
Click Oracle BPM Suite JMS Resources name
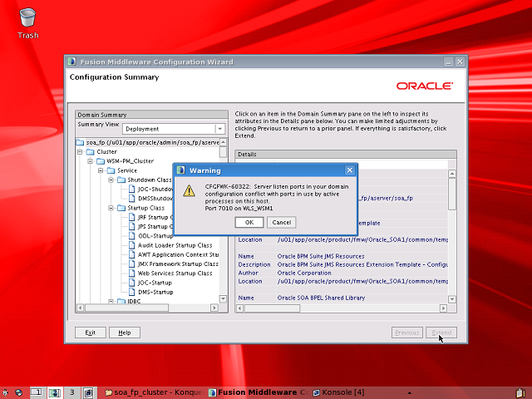[x=321, y=256]
